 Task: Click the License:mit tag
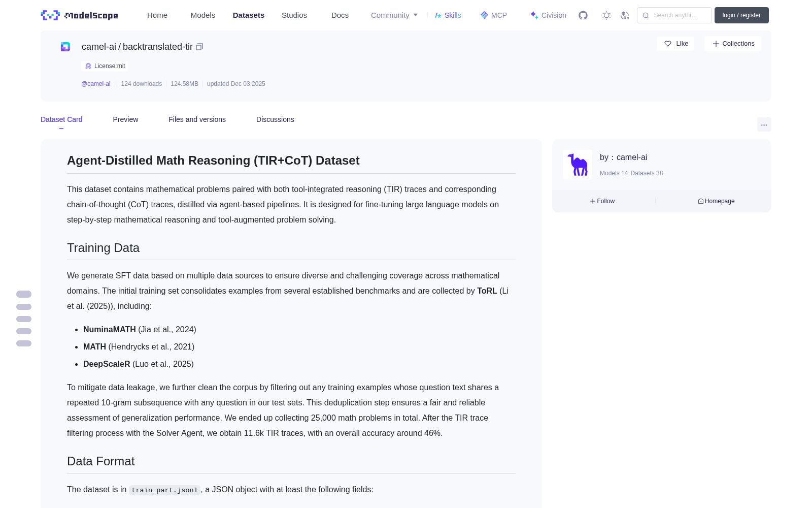point(105,66)
